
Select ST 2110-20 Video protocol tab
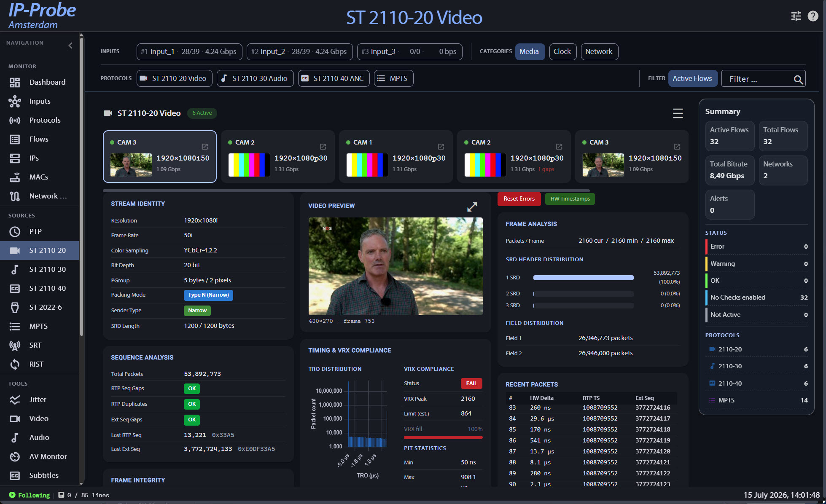(x=174, y=78)
